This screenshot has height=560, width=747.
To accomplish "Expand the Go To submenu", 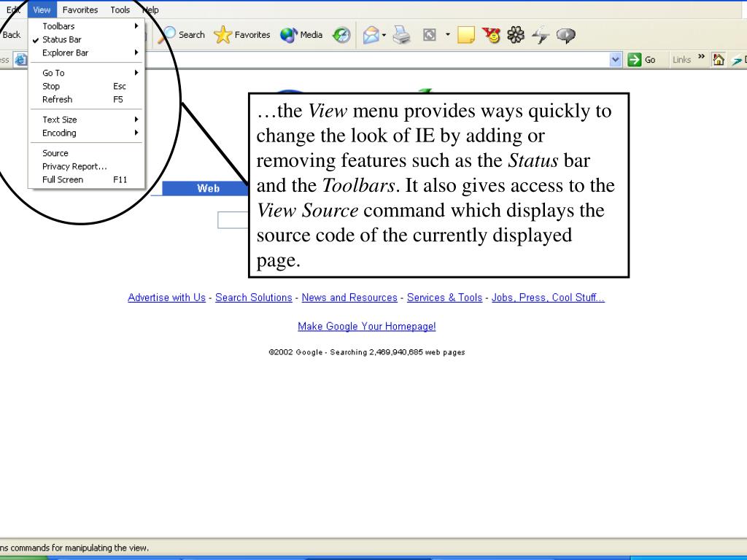I will (86, 73).
